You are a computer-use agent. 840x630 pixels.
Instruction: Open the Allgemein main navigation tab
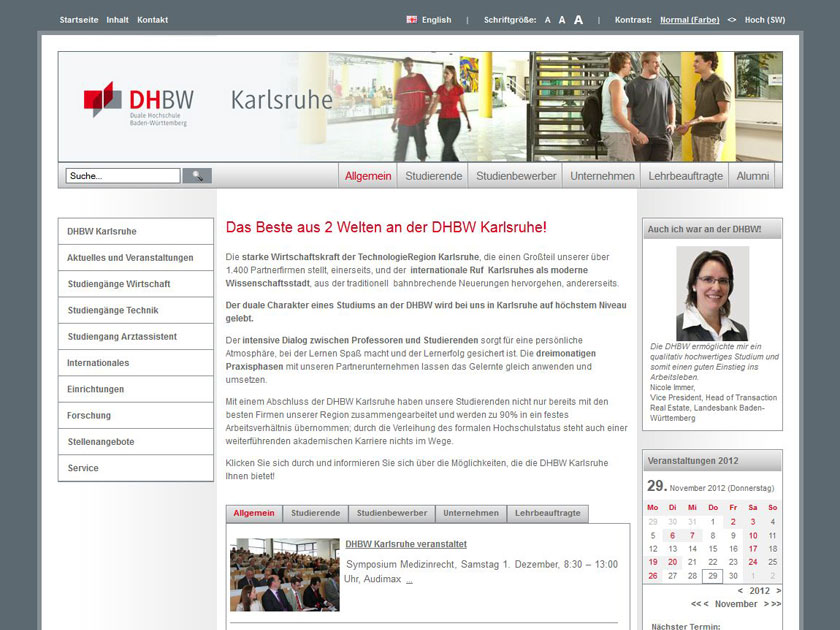click(368, 176)
